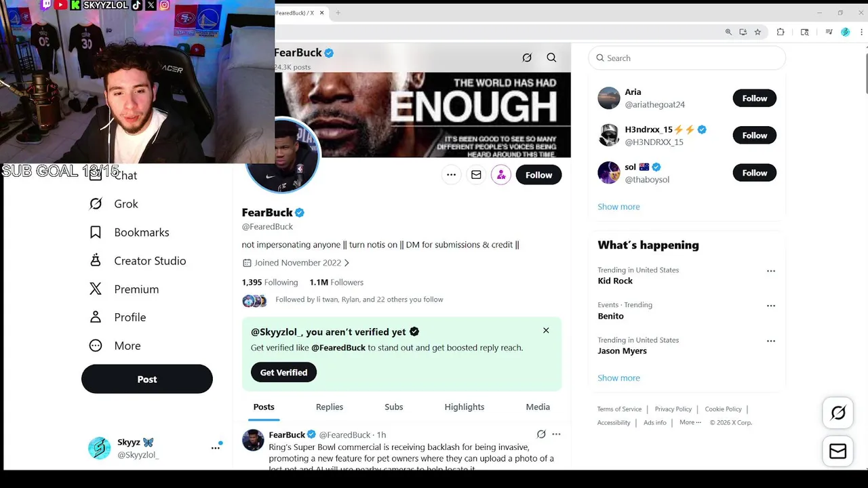This screenshot has height=488, width=868.
Task: Dismiss the verification promo banner
Action: pyautogui.click(x=546, y=331)
